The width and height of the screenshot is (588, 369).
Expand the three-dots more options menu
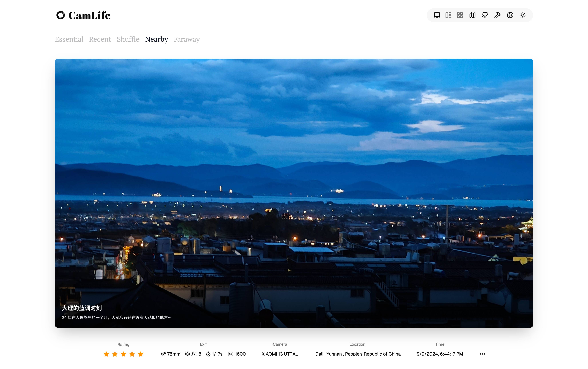click(x=482, y=354)
